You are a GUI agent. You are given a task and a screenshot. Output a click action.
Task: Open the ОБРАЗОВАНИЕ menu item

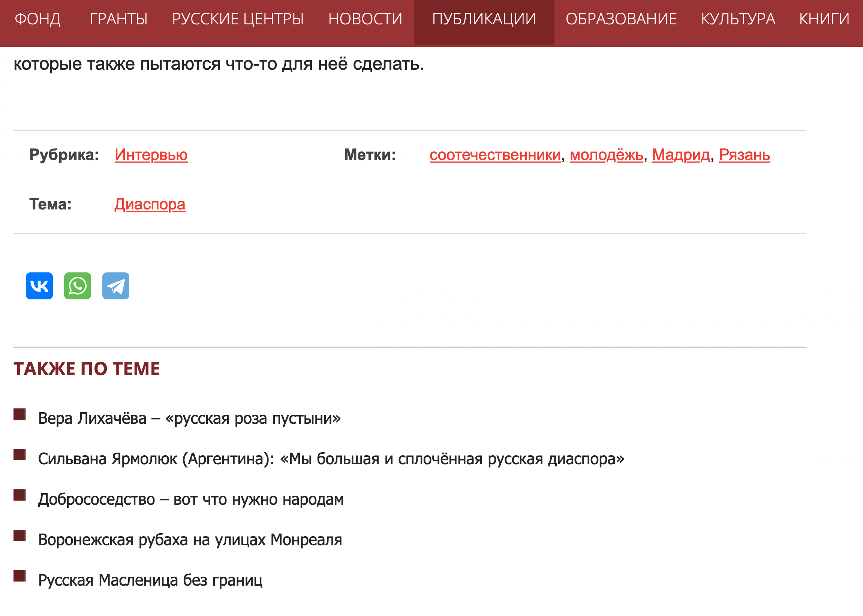coord(621,19)
